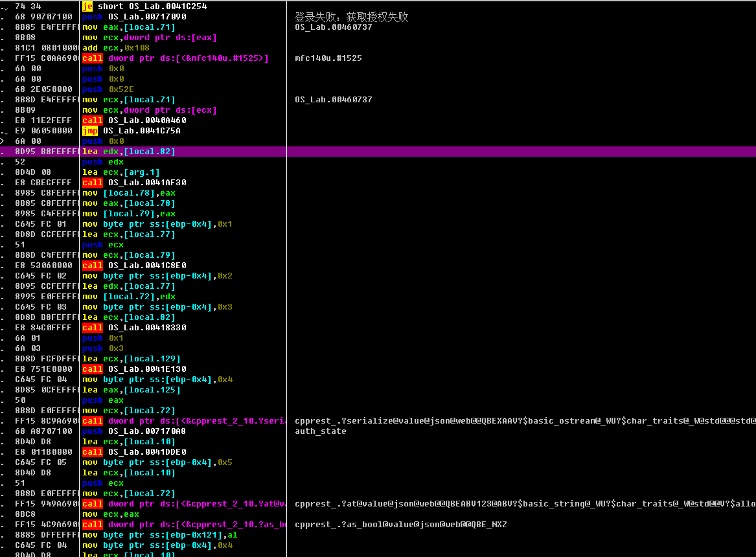The height and width of the screenshot is (557, 756).
Task: Click the 'auth_state' comment
Action: [321, 431]
